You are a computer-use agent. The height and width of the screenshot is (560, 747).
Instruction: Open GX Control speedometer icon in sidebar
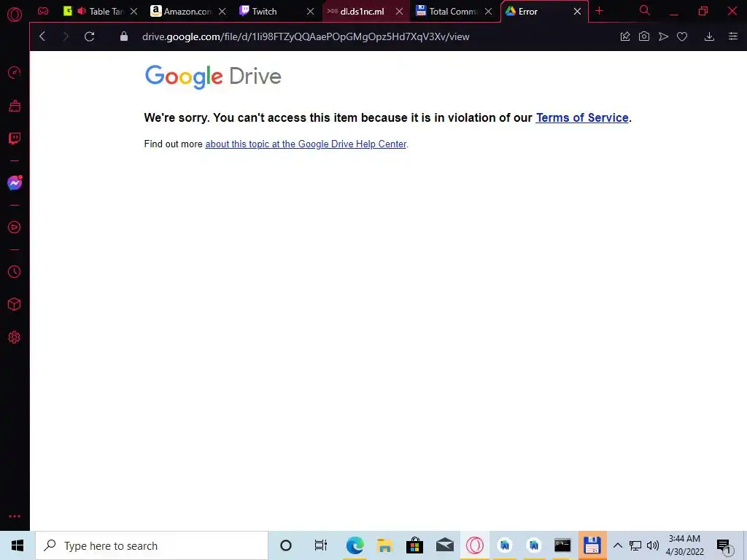[x=15, y=72]
